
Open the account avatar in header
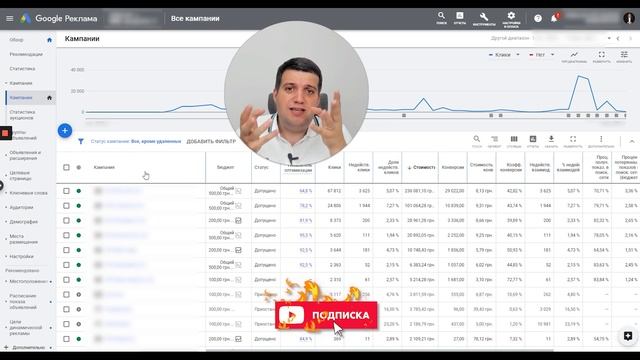[629, 18]
